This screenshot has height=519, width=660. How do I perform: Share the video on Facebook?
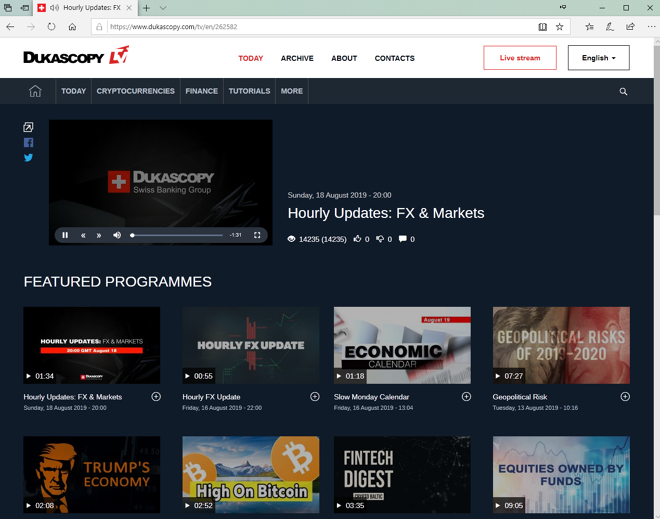coord(28,143)
